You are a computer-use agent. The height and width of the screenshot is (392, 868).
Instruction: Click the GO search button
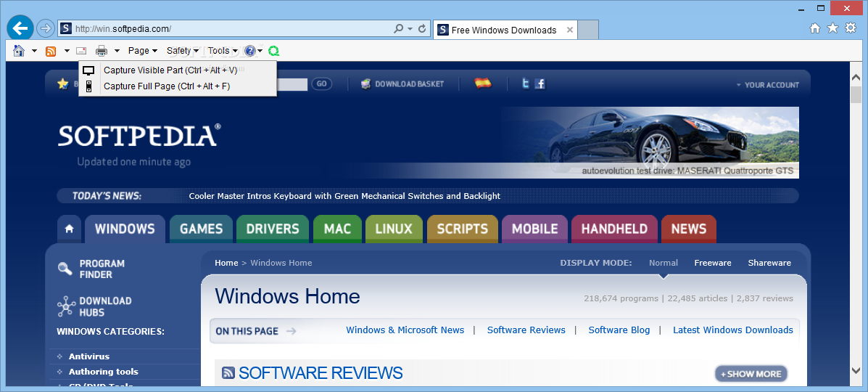click(x=322, y=84)
